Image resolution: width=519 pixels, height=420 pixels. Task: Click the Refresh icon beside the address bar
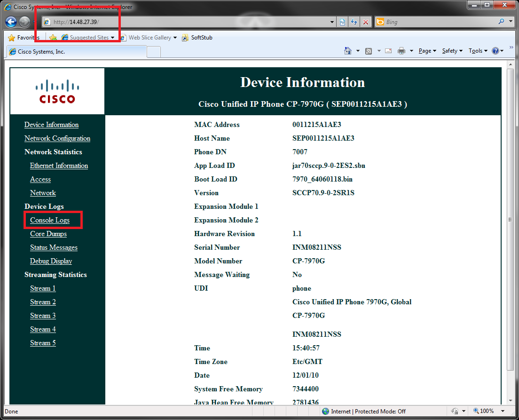[x=354, y=22]
